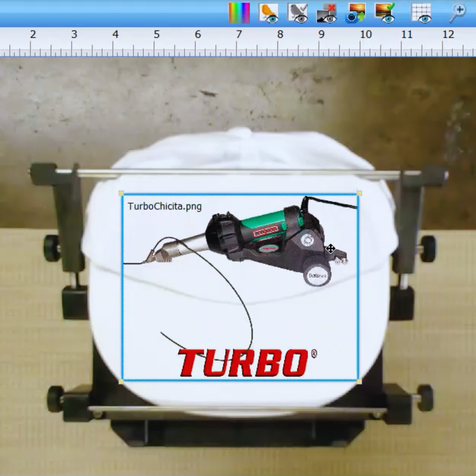Select the top-right yellow resize handle
The height and width of the screenshot is (476, 476).
coord(359,193)
